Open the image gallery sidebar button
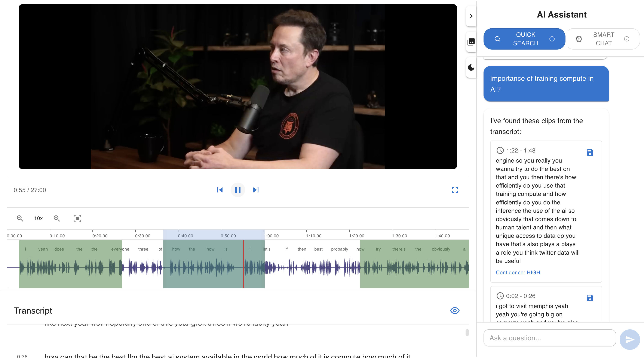 click(x=471, y=42)
